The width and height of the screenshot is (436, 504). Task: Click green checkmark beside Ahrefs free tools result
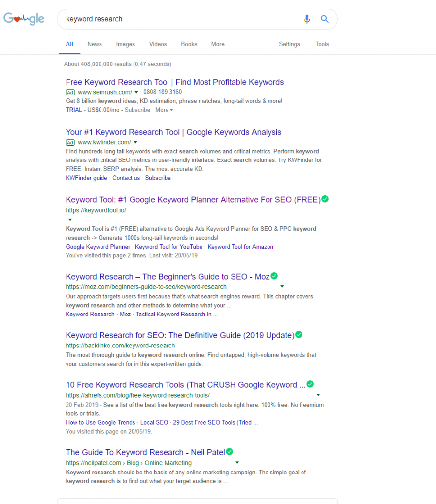310,384
